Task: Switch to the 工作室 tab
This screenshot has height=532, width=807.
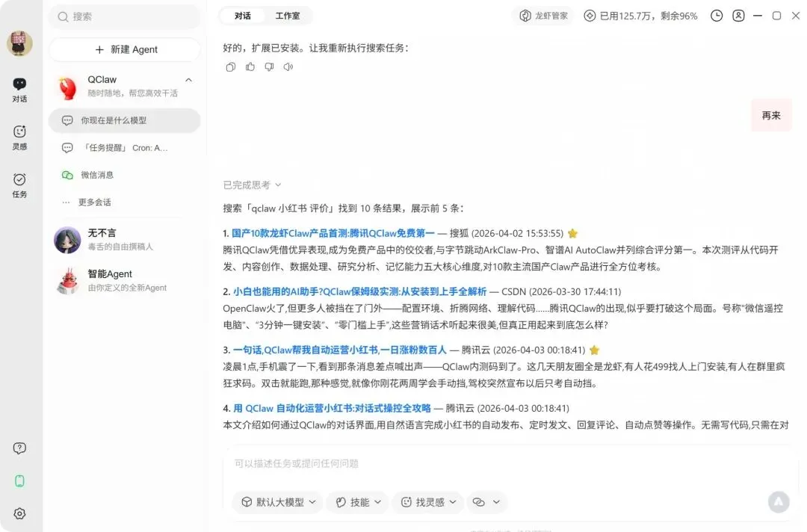Action: [287, 16]
